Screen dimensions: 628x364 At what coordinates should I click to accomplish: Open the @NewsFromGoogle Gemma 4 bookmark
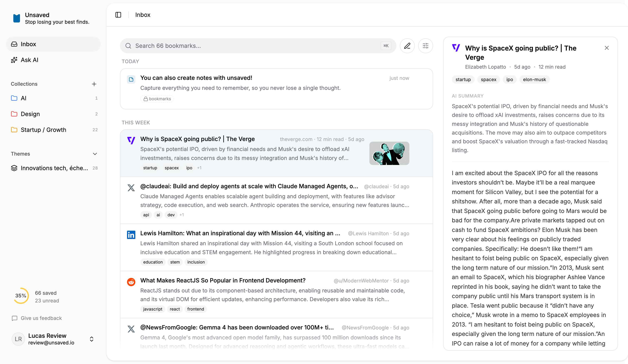pyautogui.click(x=276, y=334)
